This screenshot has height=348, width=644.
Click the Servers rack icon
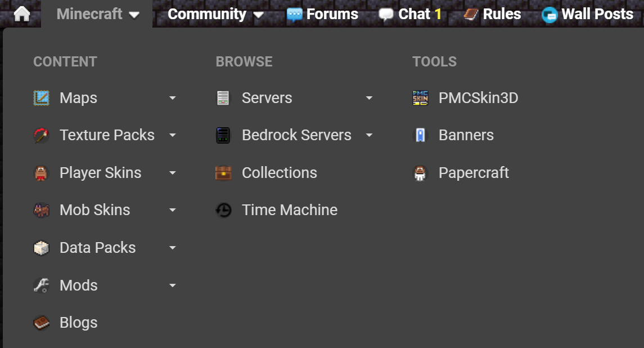pyautogui.click(x=223, y=98)
